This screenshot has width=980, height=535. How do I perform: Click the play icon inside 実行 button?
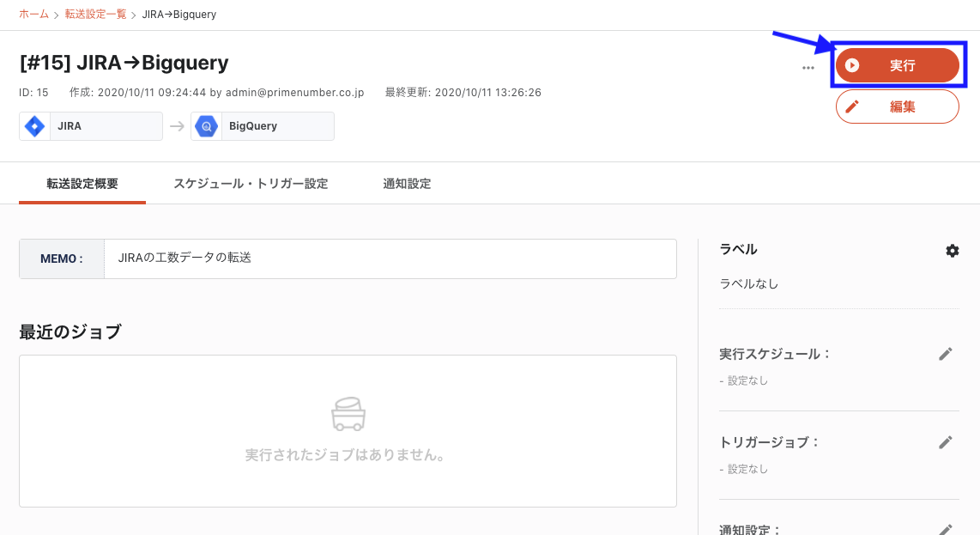(852, 65)
